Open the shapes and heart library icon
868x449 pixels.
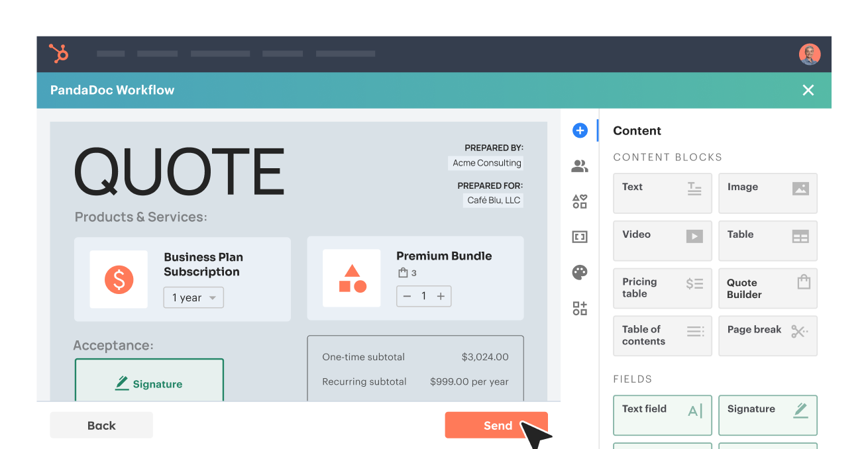(x=580, y=201)
